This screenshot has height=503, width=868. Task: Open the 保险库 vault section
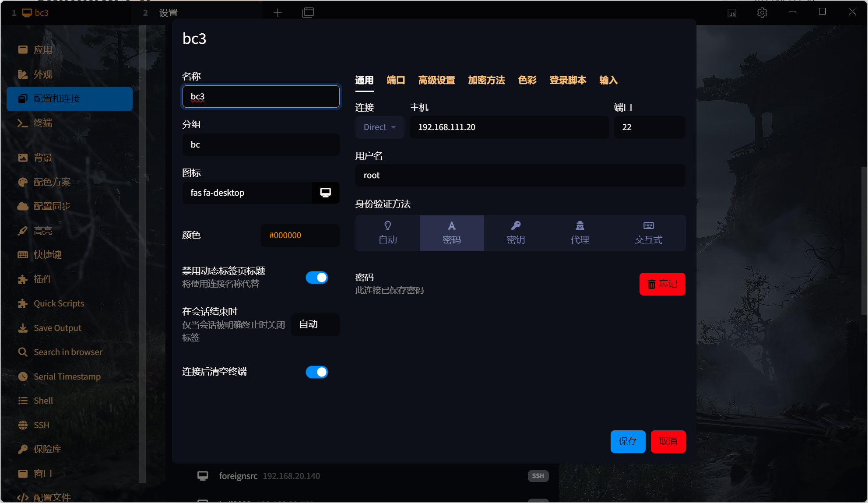47,449
